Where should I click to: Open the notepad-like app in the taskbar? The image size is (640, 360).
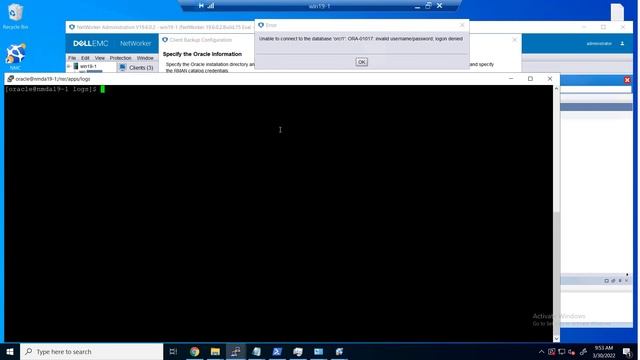point(256,351)
